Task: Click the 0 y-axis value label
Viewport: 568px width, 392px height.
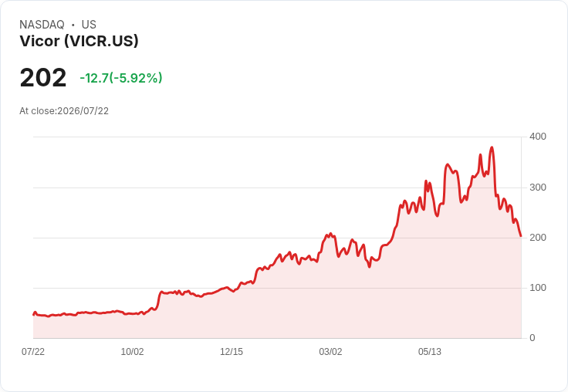Action: 532,338
